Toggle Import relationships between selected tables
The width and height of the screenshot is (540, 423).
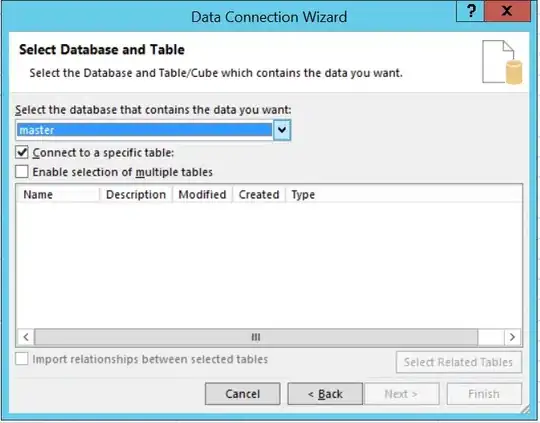22,359
